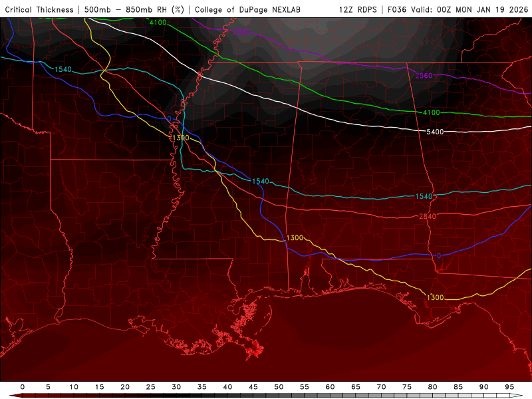
Task: Click the color bar "35" tick label
Action: [202, 387]
